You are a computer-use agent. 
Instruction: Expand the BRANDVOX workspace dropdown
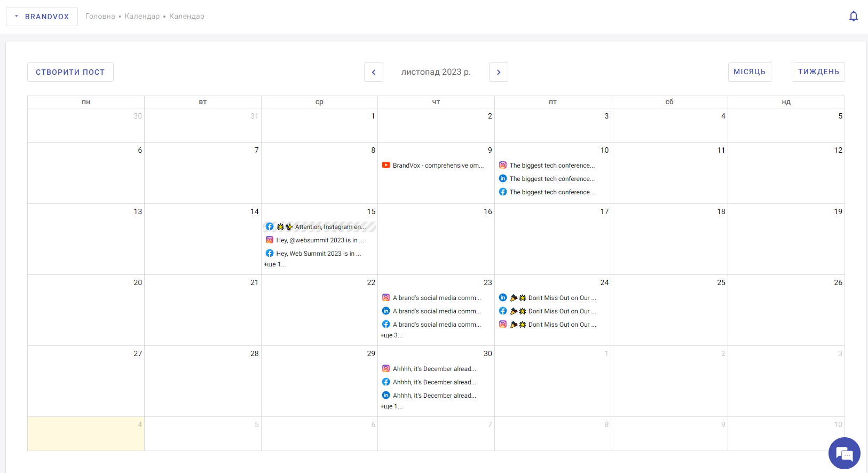click(42, 17)
